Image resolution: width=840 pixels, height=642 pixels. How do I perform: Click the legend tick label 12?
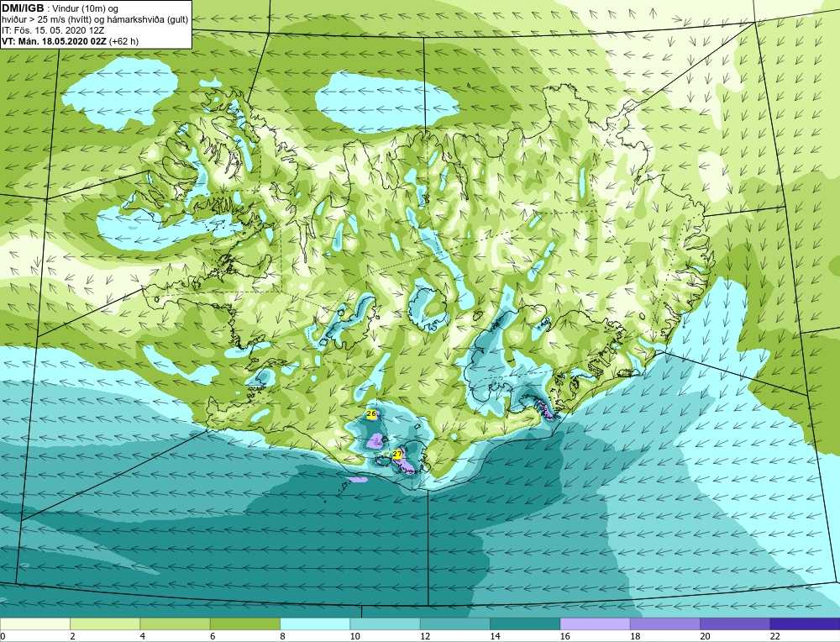[x=425, y=636]
